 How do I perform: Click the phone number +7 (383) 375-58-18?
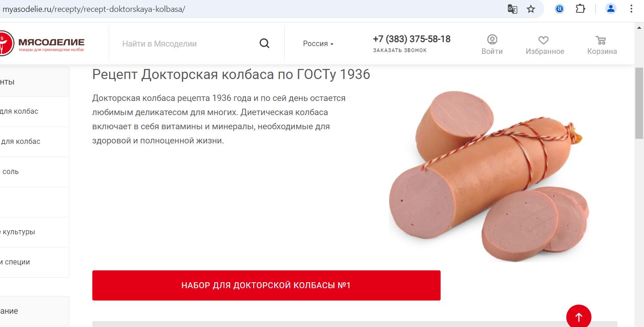point(412,39)
